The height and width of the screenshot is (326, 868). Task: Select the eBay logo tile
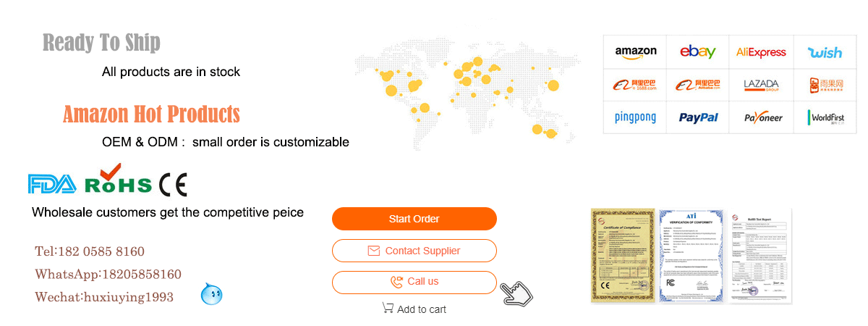click(697, 52)
